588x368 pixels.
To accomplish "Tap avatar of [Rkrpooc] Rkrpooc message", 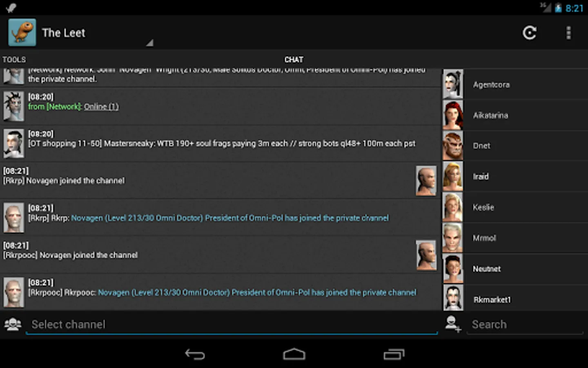I will [x=13, y=292].
